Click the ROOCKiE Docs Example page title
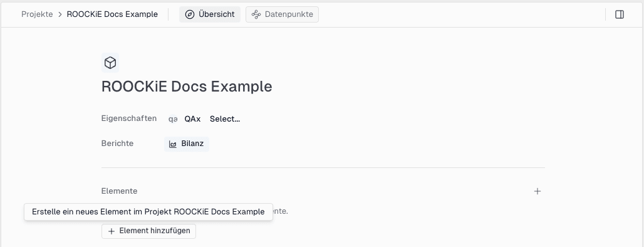 187,87
